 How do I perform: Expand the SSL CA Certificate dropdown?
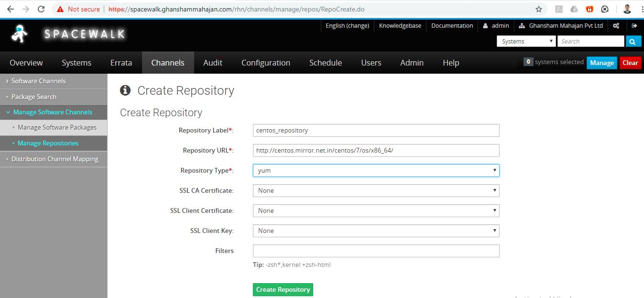click(x=376, y=190)
